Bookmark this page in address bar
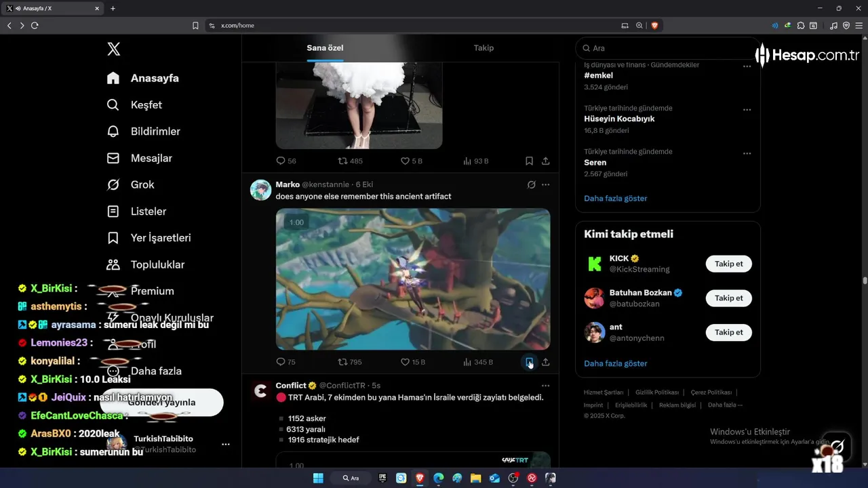This screenshot has width=868, height=488. [195, 26]
